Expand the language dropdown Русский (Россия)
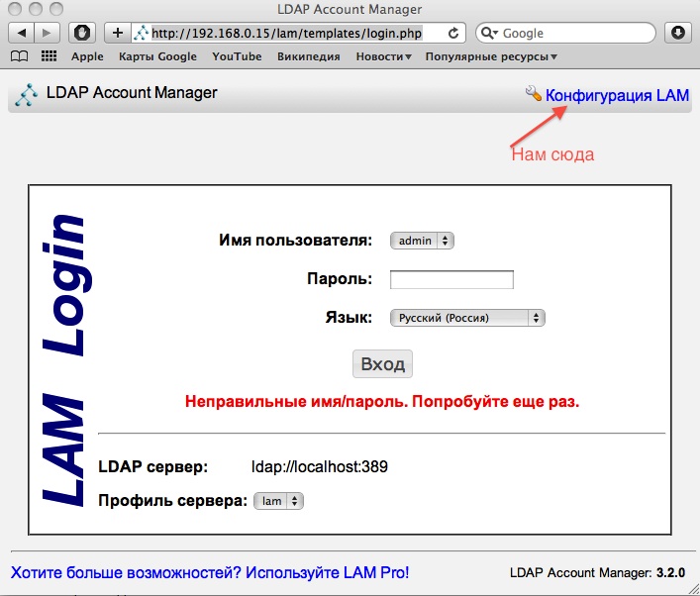Image resolution: width=700 pixels, height=596 pixels. [x=467, y=318]
